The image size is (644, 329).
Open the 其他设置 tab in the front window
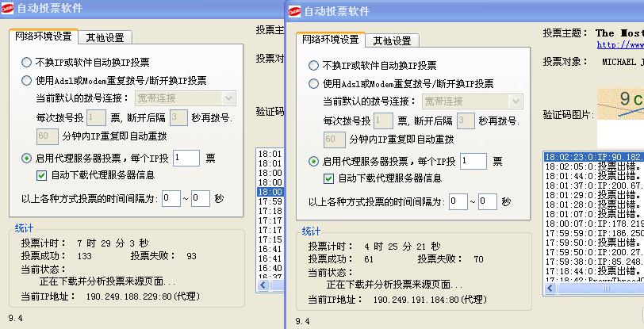point(392,40)
